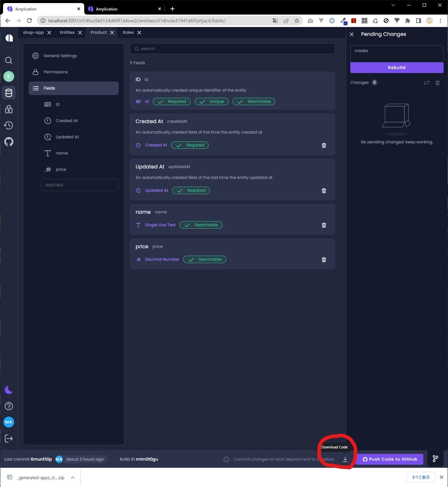Click the logout icon in the sidebar

click(9, 438)
